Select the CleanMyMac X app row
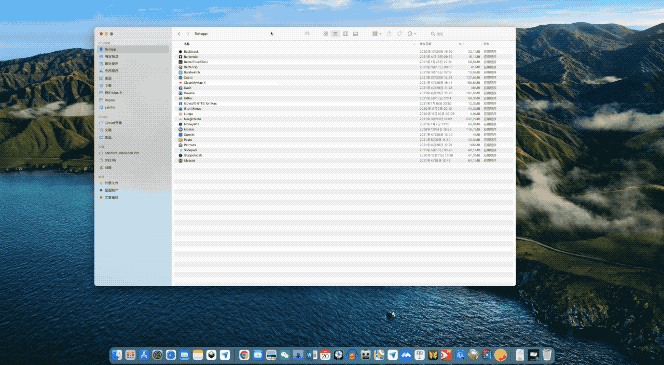Screen dimensions: 664x365 [343, 83]
